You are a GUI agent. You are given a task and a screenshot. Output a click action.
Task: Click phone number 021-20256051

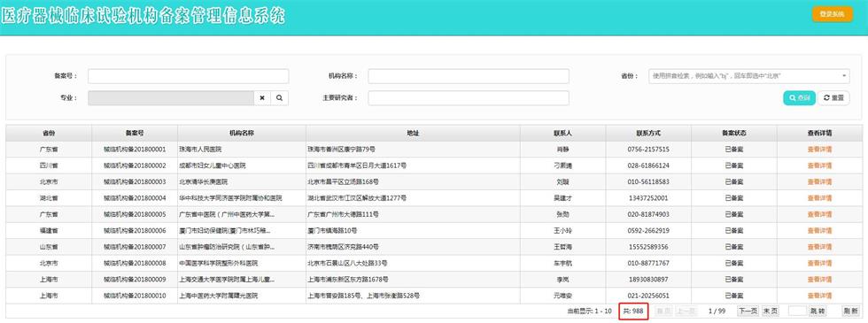click(x=648, y=296)
